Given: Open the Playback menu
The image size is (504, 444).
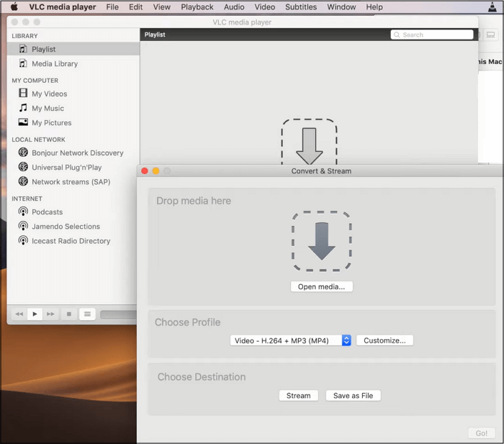Looking at the screenshot, I should pos(197,7).
